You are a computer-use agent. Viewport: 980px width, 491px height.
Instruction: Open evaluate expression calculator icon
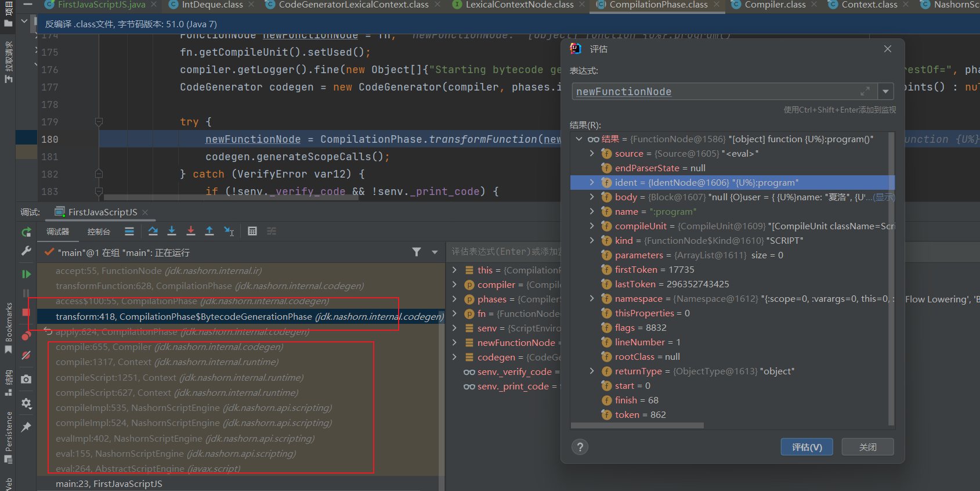point(252,232)
